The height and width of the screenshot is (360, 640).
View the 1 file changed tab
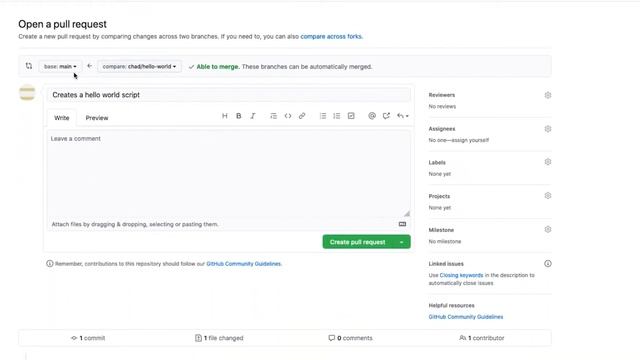point(219,338)
